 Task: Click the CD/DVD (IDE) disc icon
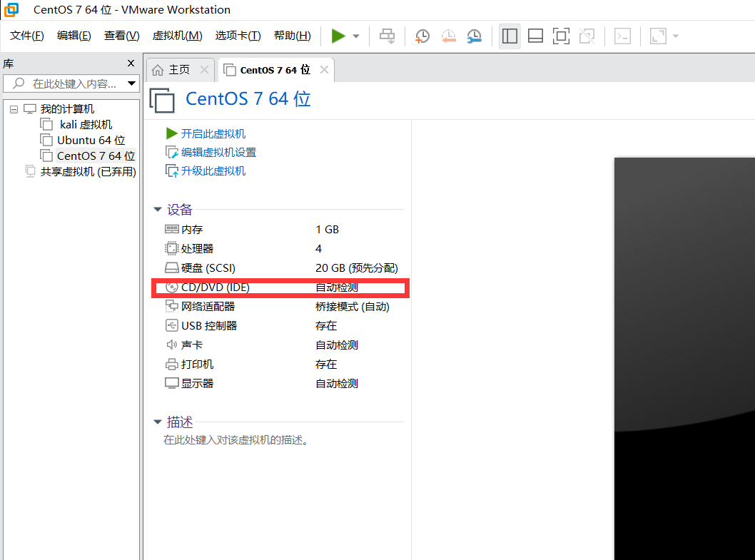tap(171, 287)
